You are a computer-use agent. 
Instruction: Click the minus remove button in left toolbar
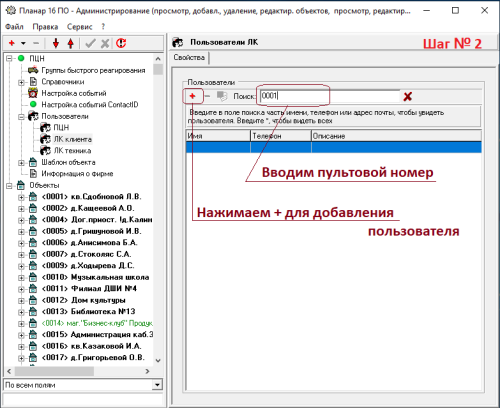pos(36,43)
